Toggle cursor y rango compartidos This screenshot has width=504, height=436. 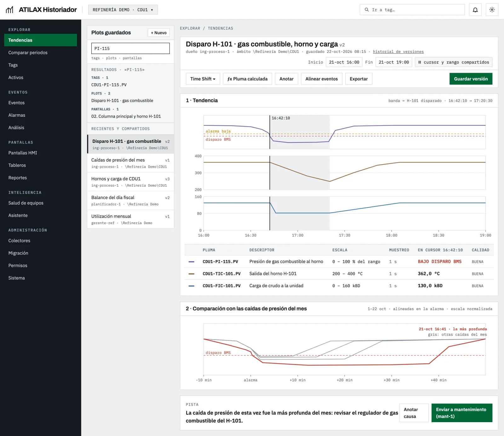tap(453, 62)
